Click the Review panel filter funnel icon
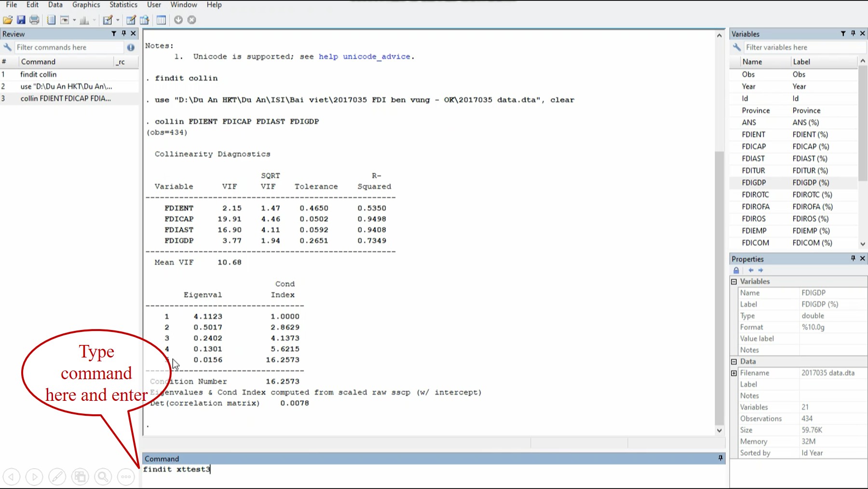Viewport: 868px width, 489px height. (114, 34)
